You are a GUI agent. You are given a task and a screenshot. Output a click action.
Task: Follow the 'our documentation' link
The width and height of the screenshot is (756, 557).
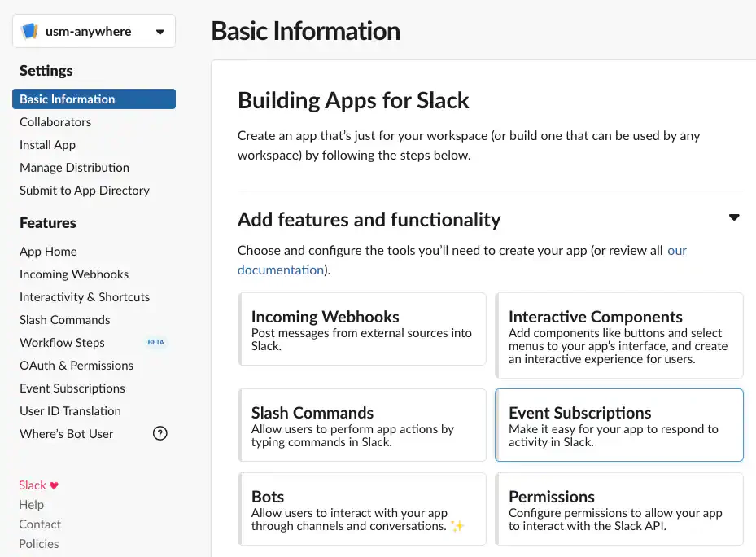[280, 270]
